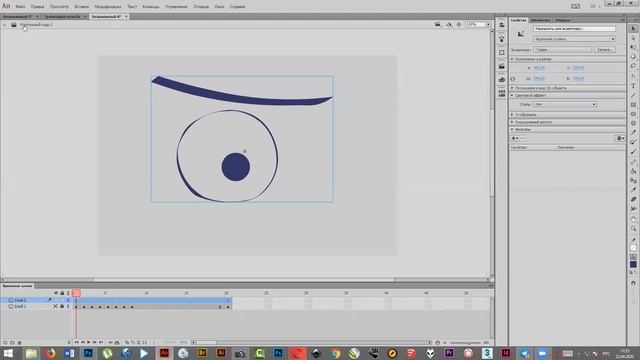Screen dimensions: 640x360
Task: Select the Oval tool
Action: [633, 114]
